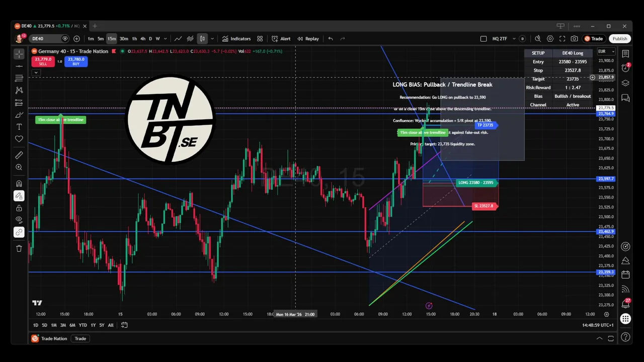Screen dimensions: 644x362
Task: Click the red SELL 23,779.0 button
Action: [x=43, y=61]
